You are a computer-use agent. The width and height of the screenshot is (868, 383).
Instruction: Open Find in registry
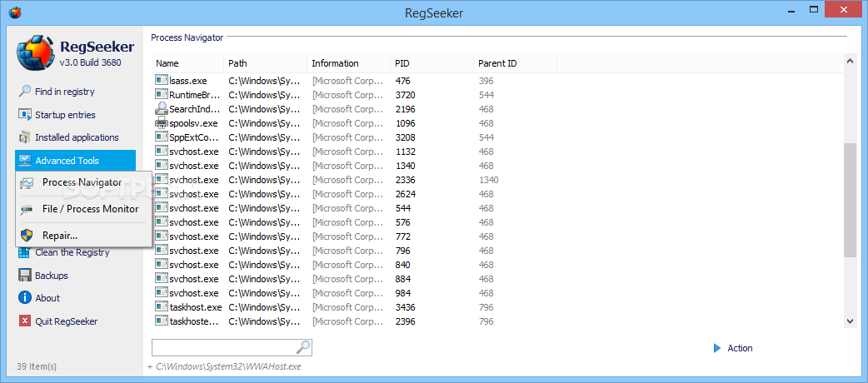(65, 92)
